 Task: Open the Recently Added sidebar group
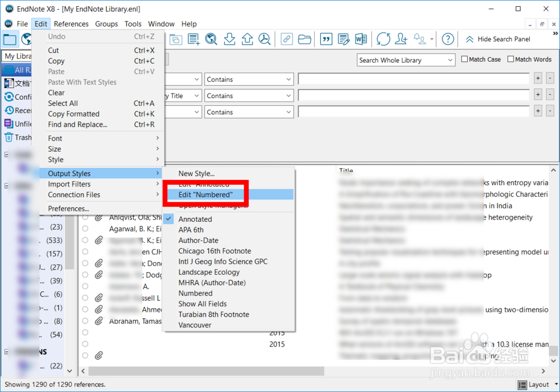[17, 111]
